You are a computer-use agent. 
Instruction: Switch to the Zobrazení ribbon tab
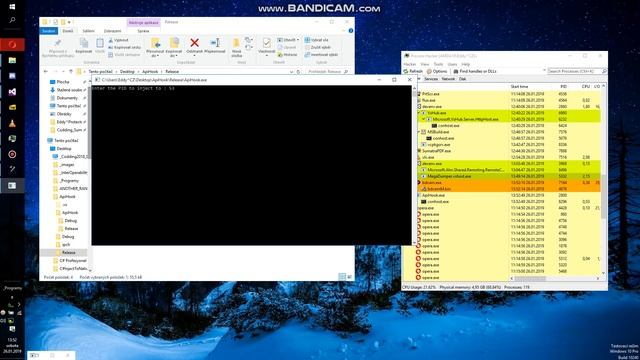pos(112,31)
